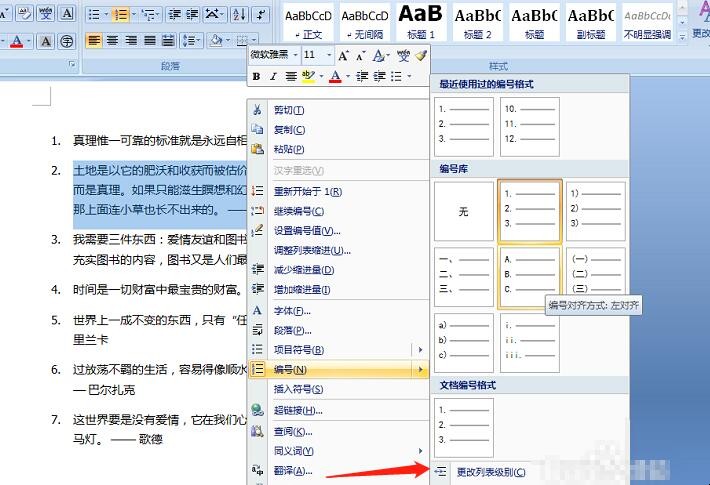Pick the 无 (none) numbering thumbnail
This screenshot has height=485, width=710.
tap(464, 212)
